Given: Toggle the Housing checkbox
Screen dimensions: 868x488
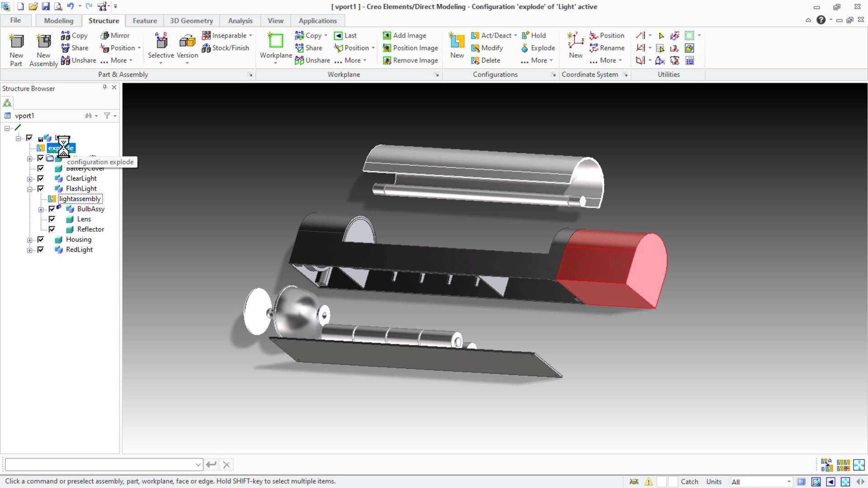Looking at the screenshot, I should 41,239.
